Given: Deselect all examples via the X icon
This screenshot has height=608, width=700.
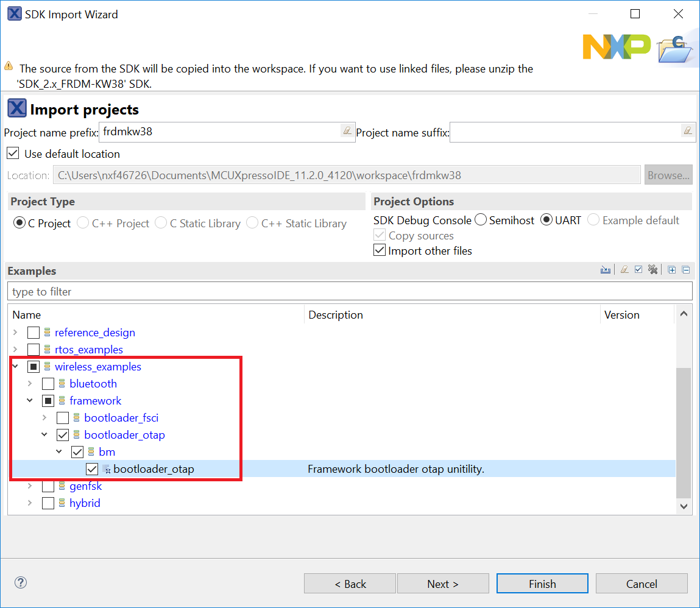Looking at the screenshot, I should click(x=652, y=269).
